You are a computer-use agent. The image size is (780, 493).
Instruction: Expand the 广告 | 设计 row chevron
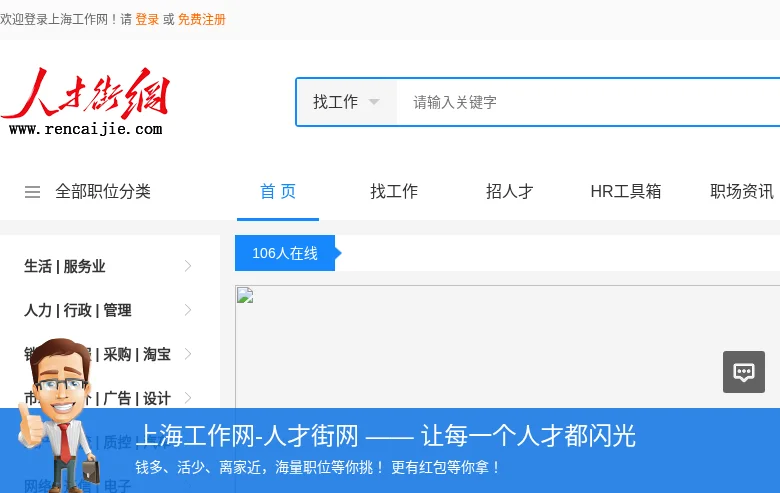pos(188,397)
